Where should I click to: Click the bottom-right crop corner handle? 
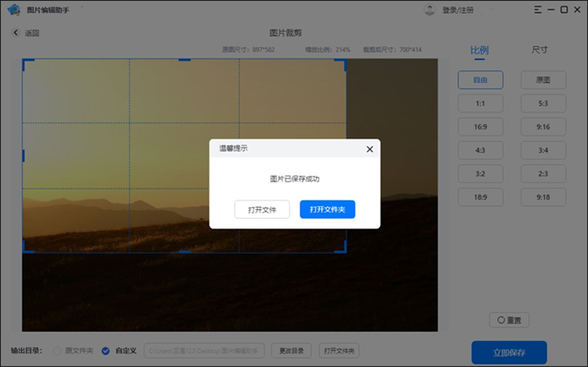click(x=344, y=249)
